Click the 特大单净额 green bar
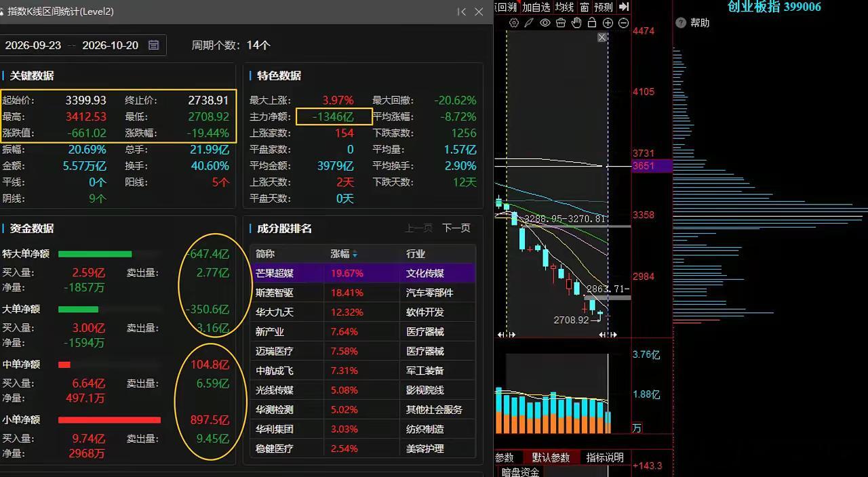Image resolution: width=868 pixels, height=477 pixels. pos(95,254)
